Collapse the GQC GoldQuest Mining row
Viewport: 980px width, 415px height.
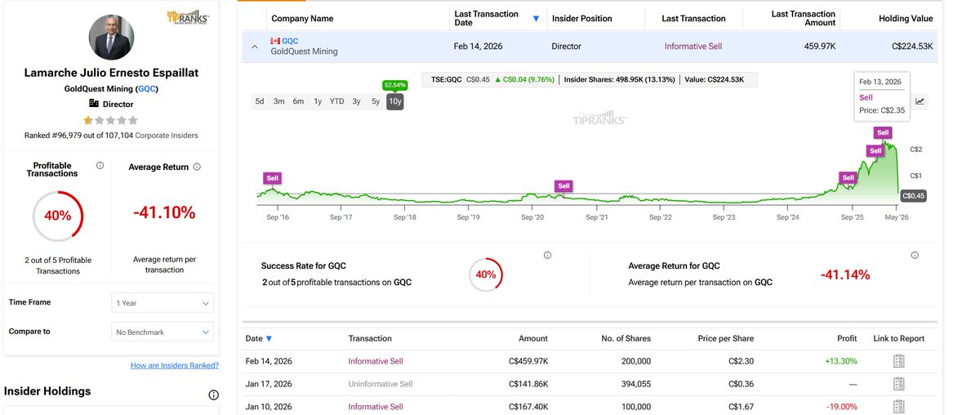(x=254, y=47)
